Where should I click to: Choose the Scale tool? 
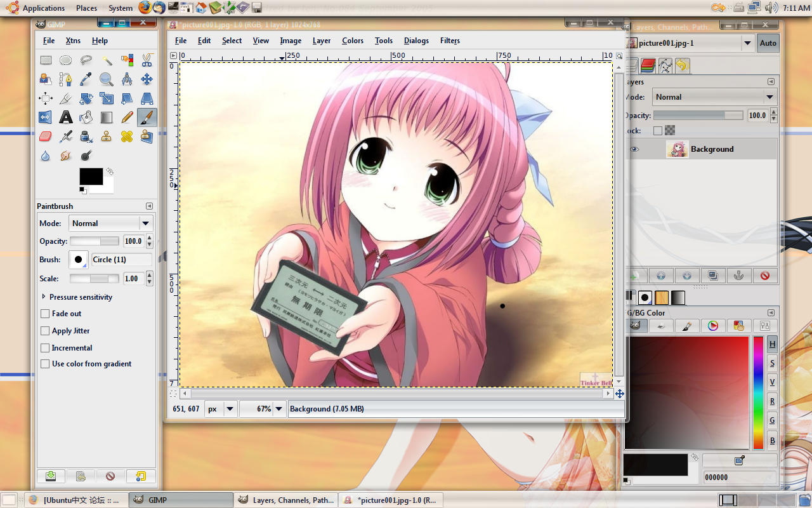pos(107,98)
